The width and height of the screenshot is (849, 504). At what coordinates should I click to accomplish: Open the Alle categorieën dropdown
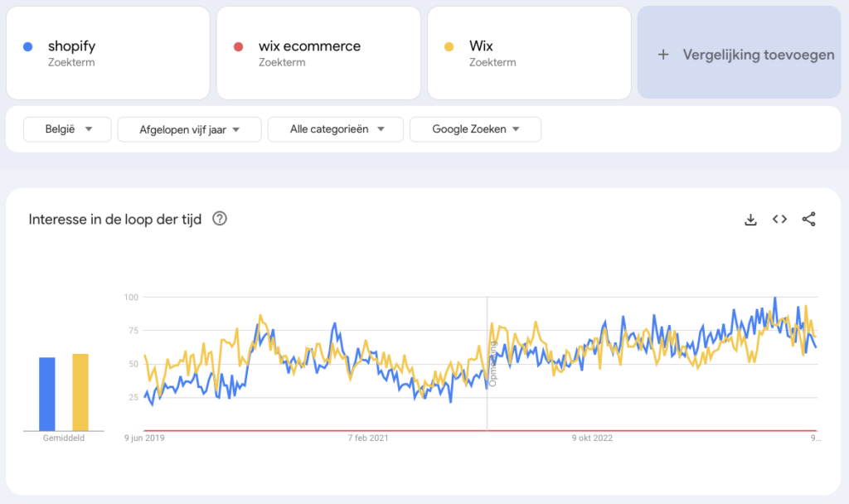(x=335, y=129)
